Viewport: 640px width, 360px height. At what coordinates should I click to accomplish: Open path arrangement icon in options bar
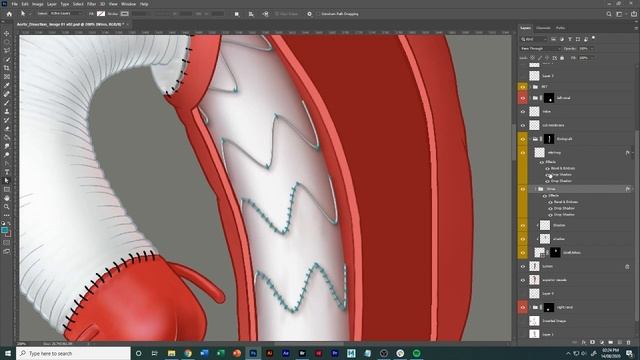pos(266,14)
